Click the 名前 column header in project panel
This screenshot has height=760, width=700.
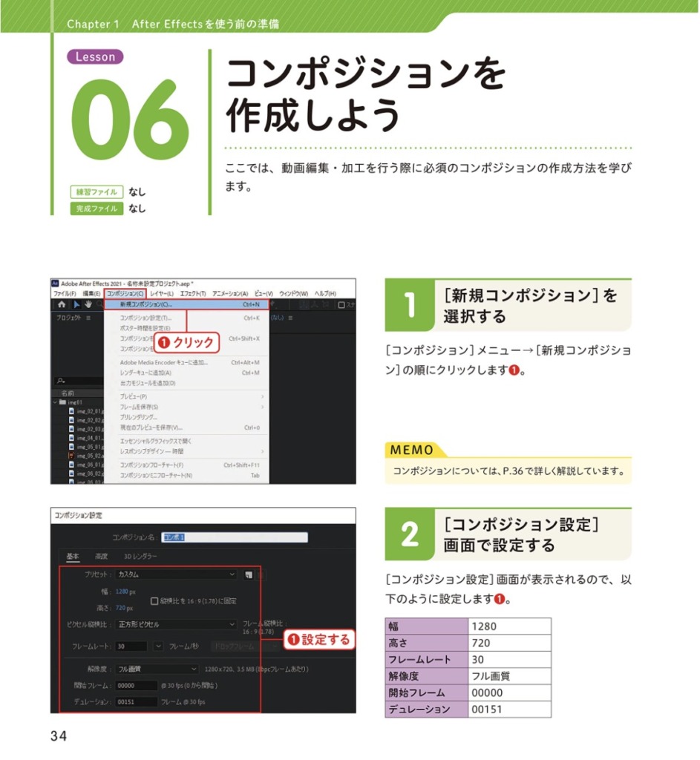click(x=68, y=393)
